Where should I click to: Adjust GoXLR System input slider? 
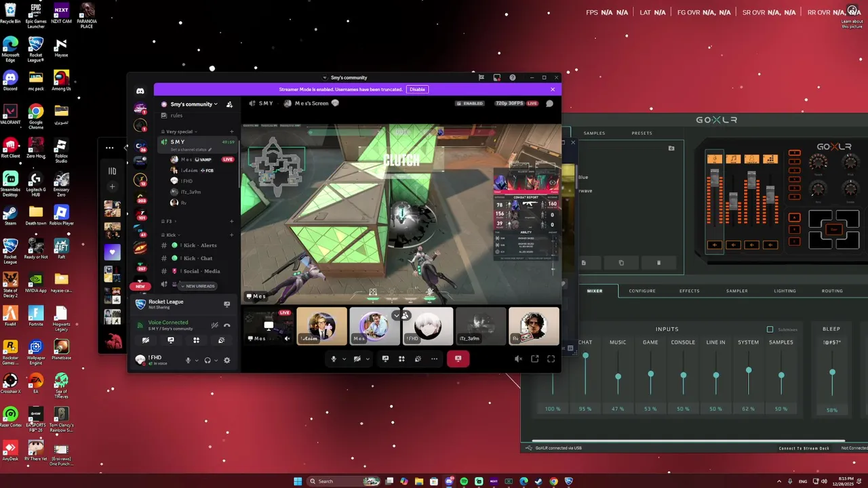[x=749, y=371]
